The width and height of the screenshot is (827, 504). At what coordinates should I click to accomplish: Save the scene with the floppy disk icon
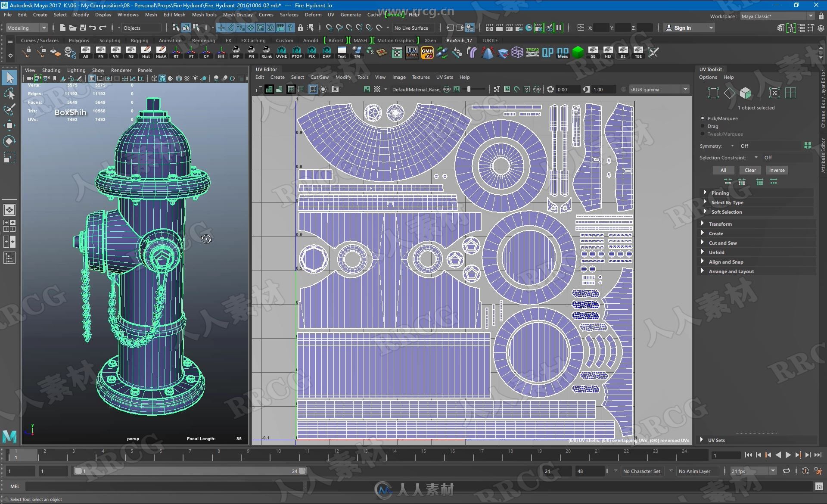point(82,28)
